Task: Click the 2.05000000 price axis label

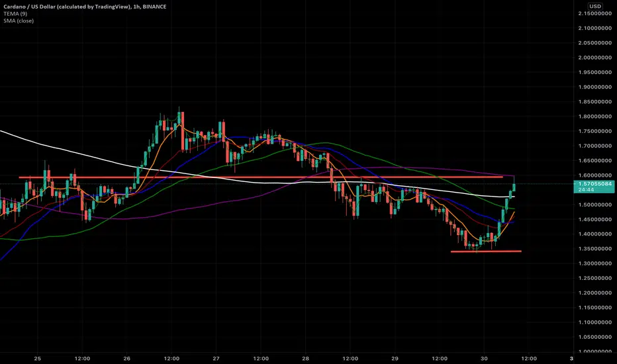Action: click(594, 43)
